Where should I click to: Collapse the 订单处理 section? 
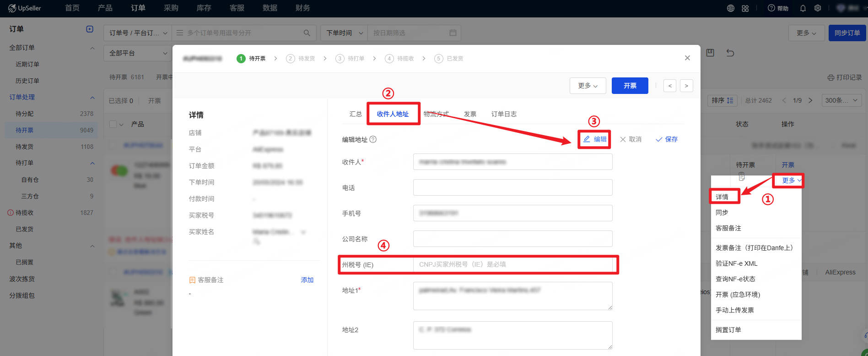[x=92, y=97]
